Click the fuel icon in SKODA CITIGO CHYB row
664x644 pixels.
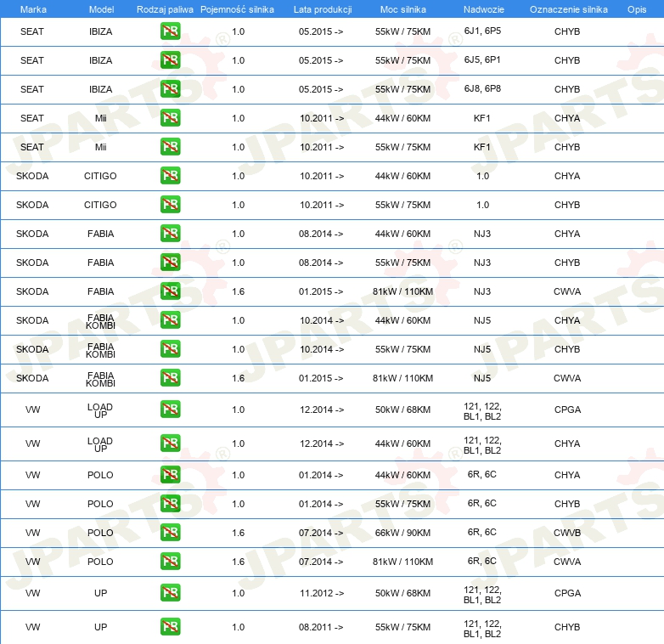pos(170,204)
